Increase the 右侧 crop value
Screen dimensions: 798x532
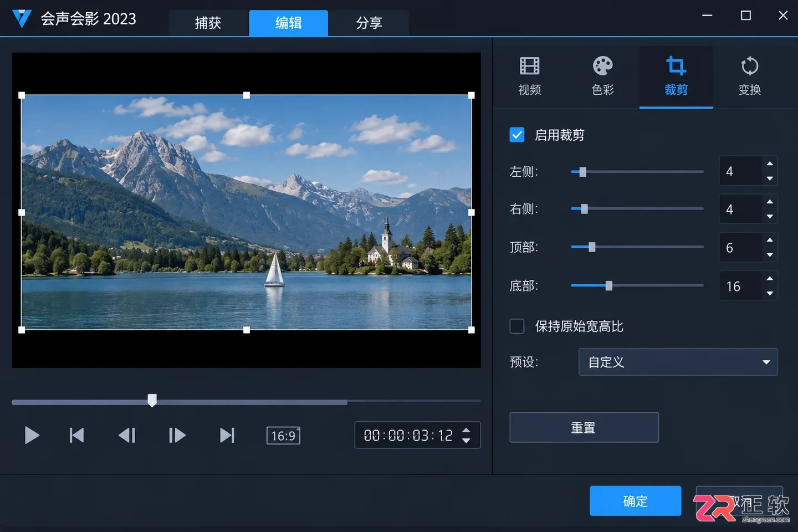770,202
